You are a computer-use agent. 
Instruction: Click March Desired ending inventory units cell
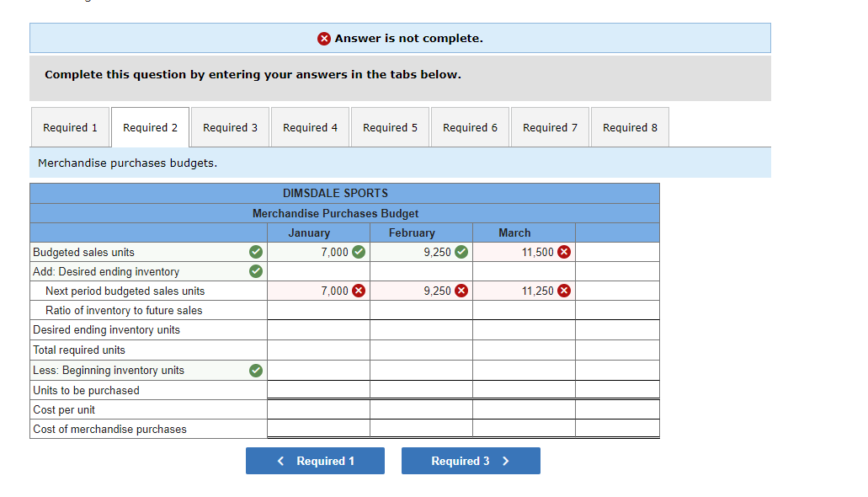click(x=525, y=330)
